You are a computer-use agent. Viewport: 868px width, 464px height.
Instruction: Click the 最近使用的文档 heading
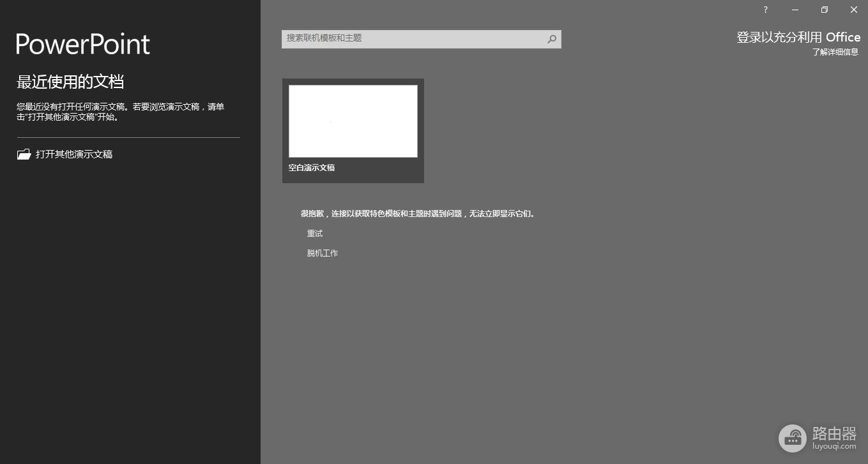click(70, 82)
